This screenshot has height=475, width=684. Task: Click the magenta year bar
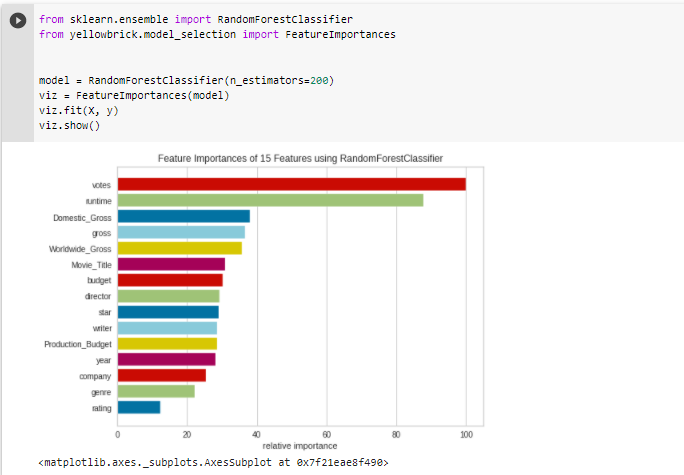pyautogui.click(x=167, y=359)
